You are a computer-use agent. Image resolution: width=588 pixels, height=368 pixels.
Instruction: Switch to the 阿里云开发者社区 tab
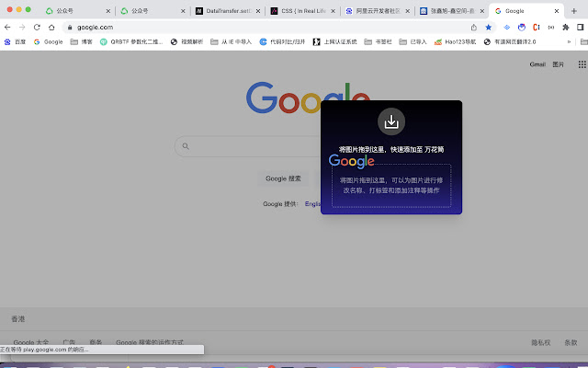point(378,11)
